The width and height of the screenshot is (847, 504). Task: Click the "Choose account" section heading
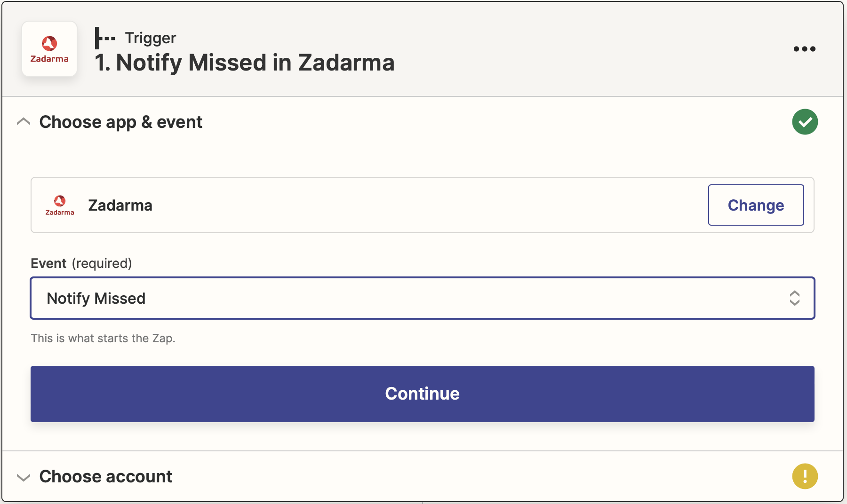tap(106, 477)
